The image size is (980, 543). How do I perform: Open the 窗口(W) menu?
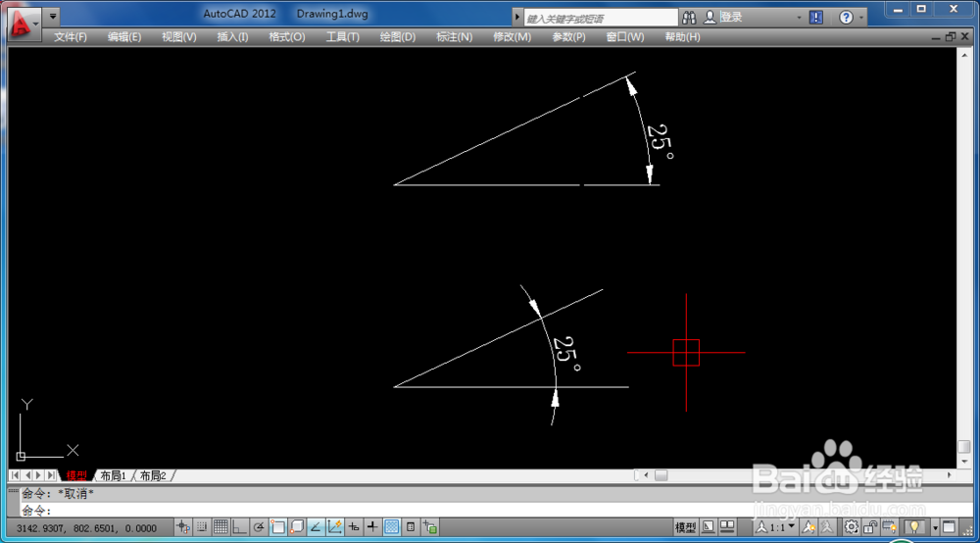(625, 37)
